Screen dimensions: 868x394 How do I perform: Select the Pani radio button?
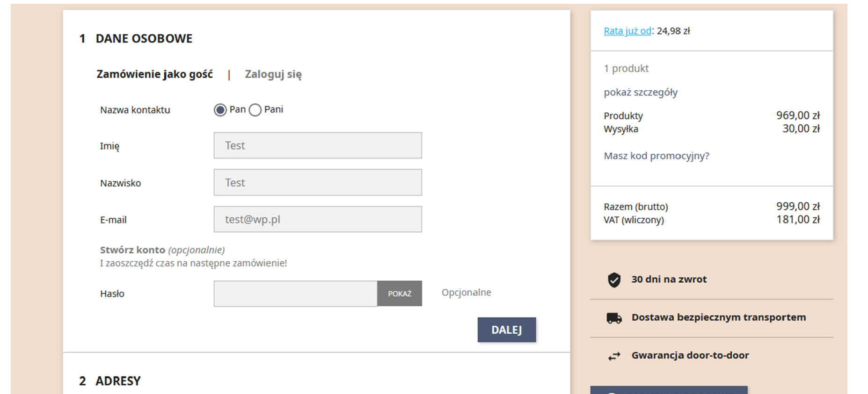click(255, 110)
